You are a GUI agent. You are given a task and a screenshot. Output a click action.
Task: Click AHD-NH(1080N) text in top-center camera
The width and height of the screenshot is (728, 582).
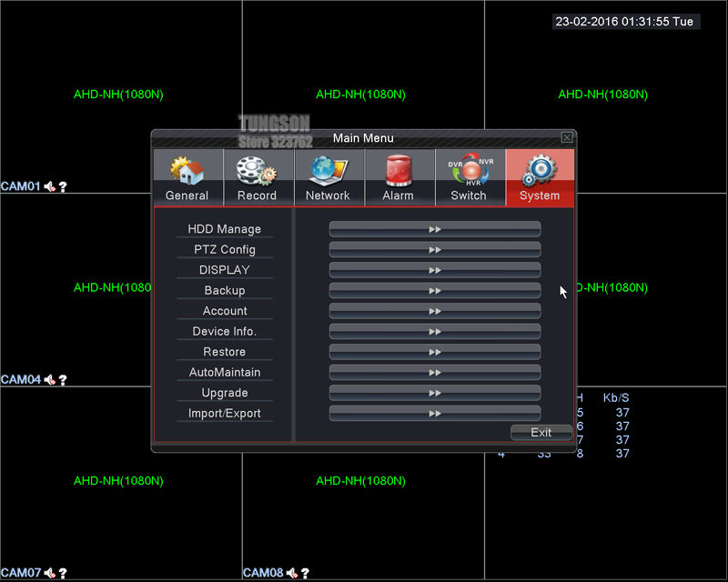click(360, 95)
